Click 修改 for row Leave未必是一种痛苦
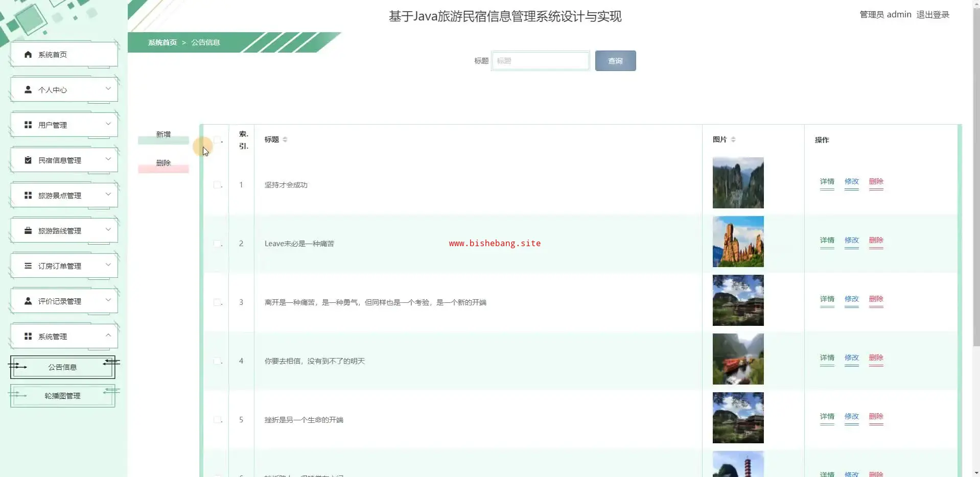This screenshot has width=980, height=477. coord(852,241)
